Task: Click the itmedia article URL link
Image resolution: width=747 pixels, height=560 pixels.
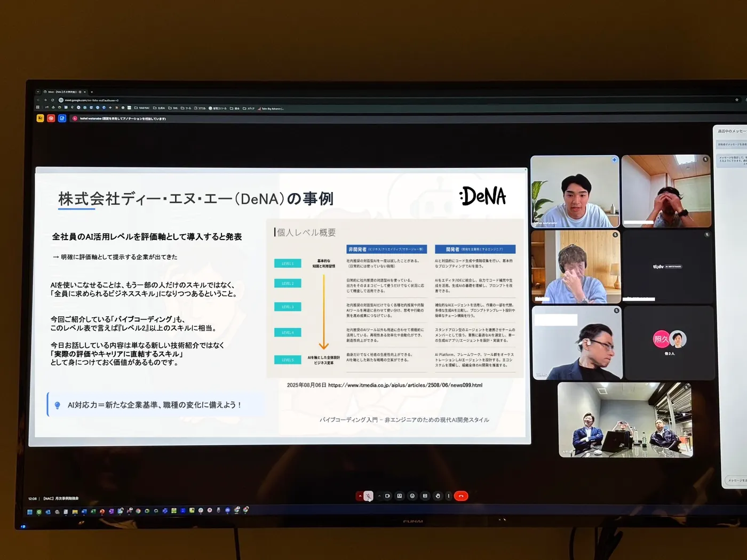Action: click(x=405, y=385)
